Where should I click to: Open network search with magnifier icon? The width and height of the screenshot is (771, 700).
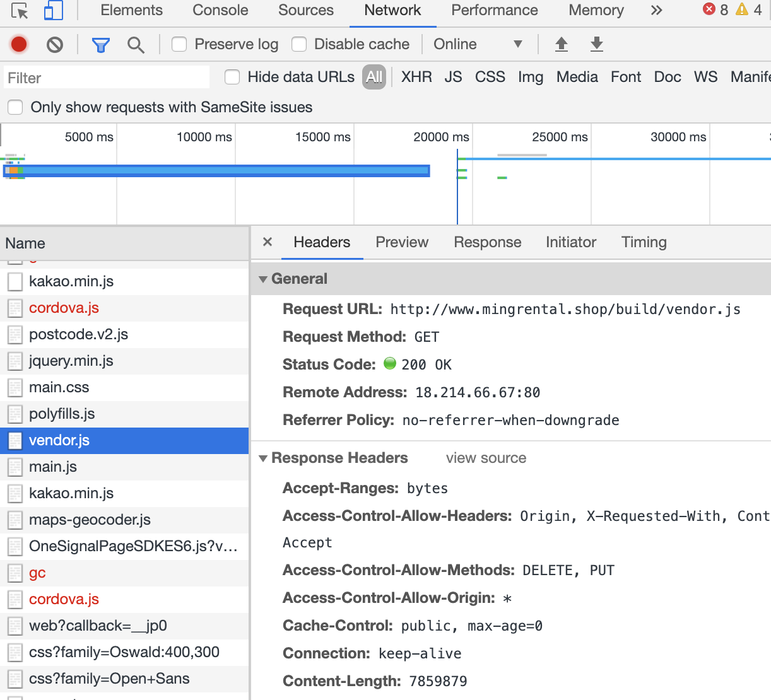(136, 44)
